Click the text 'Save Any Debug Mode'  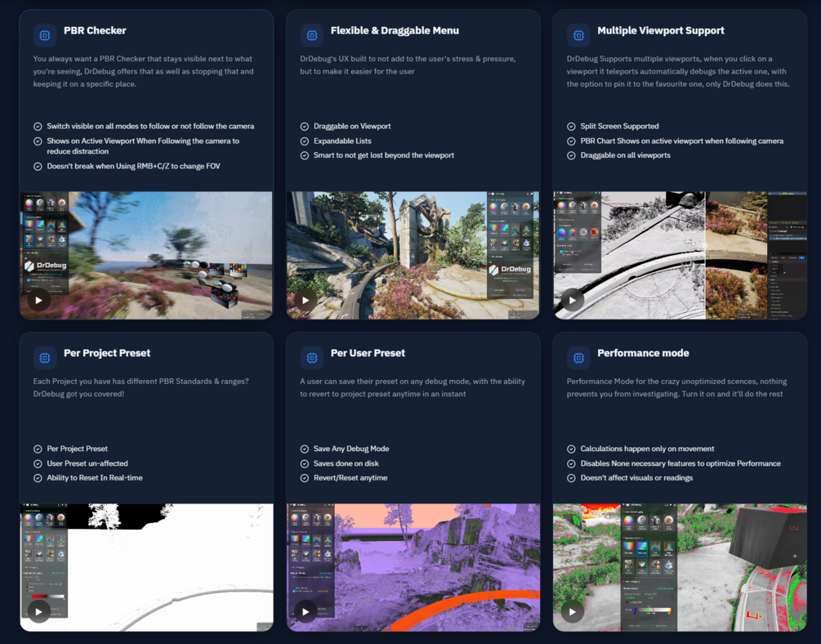click(x=351, y=449)
